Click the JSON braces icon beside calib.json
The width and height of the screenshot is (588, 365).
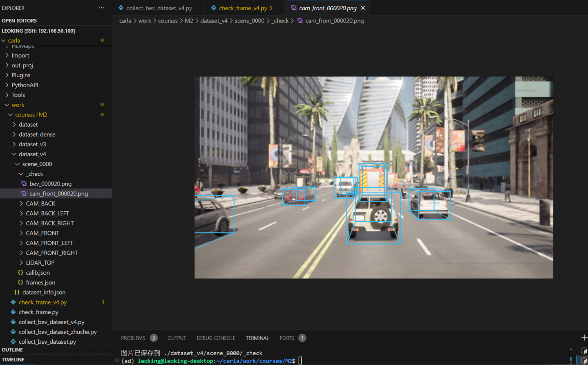20,272
